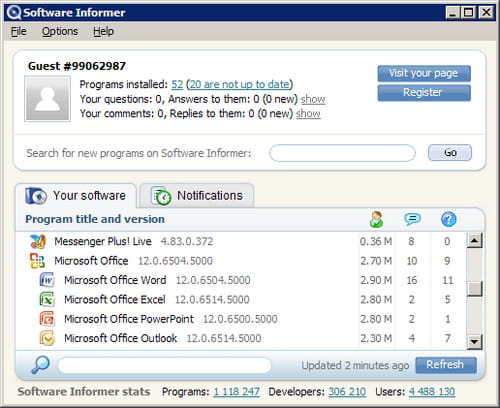Click the Visit your page button
The width and height of the screenshot is (500, 408).
coord(424,73)
